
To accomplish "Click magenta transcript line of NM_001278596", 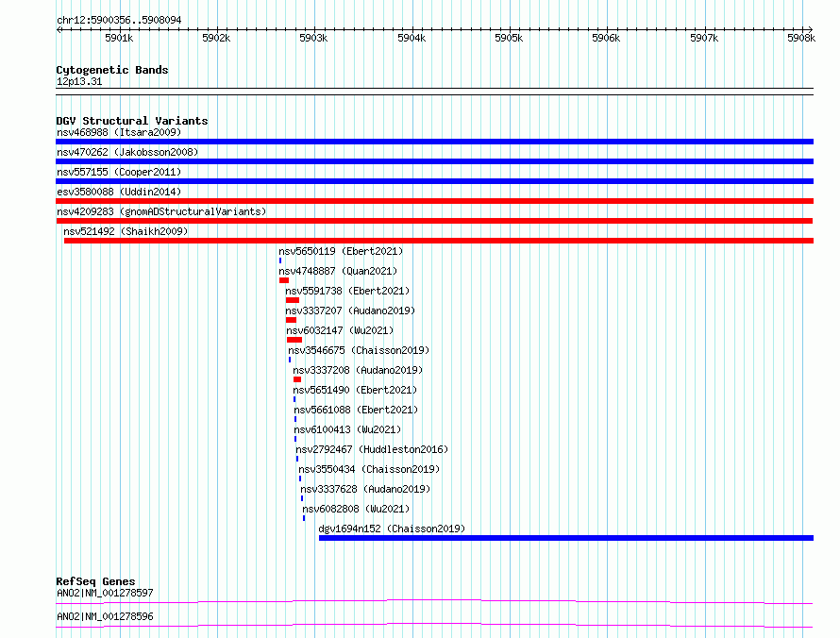I will pyautogui.click(x=434, y=625).
